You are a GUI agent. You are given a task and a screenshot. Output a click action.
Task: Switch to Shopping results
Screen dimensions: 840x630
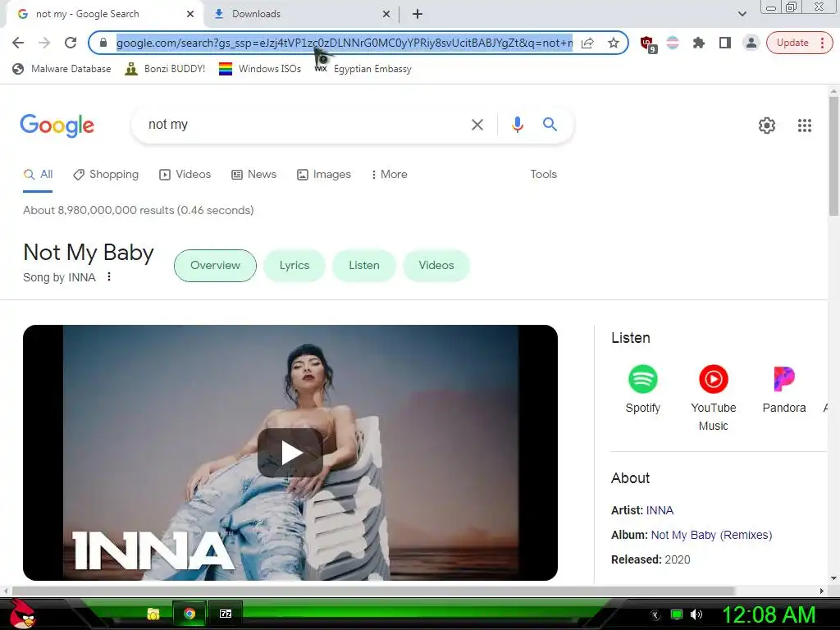[106, 175]
